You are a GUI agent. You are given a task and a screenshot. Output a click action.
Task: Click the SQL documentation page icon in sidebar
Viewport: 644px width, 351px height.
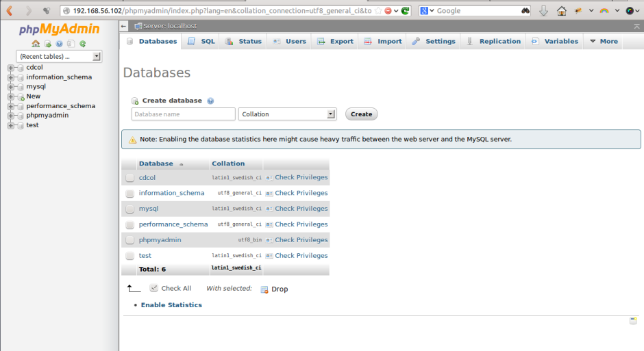(x=71, y=44)
